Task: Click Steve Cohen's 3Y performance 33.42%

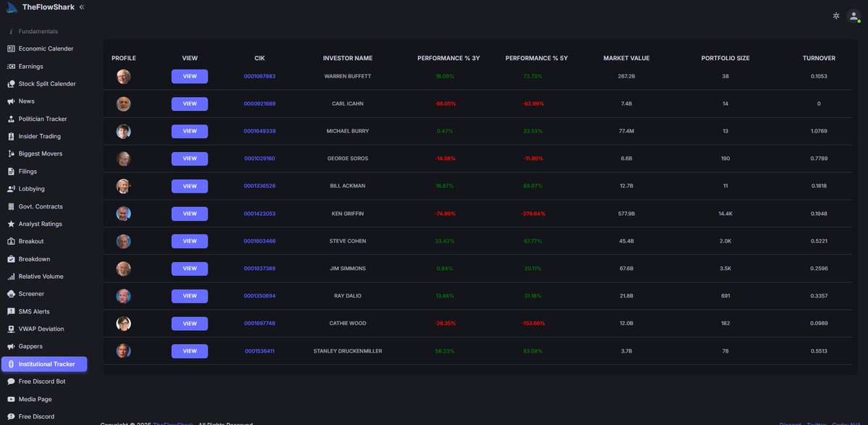Action: [445, 241]
